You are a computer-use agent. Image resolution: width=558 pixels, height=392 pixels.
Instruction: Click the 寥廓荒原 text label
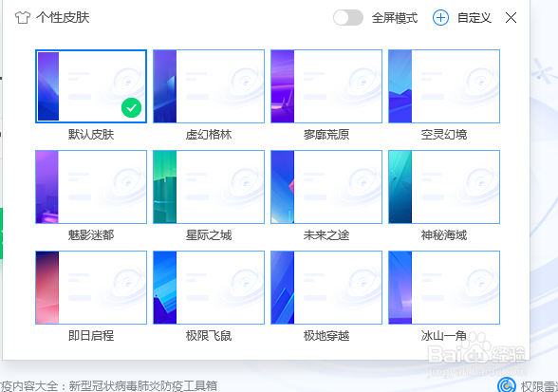[x=326, y=135]
